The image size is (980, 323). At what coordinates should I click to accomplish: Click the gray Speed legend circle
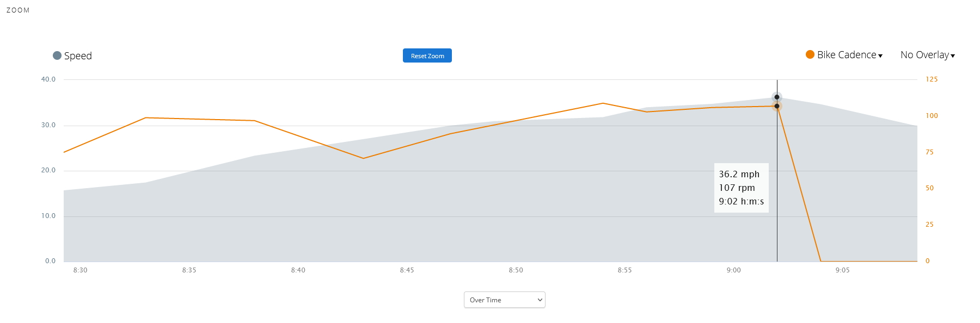pyautogui.click(x=57, y=55)
